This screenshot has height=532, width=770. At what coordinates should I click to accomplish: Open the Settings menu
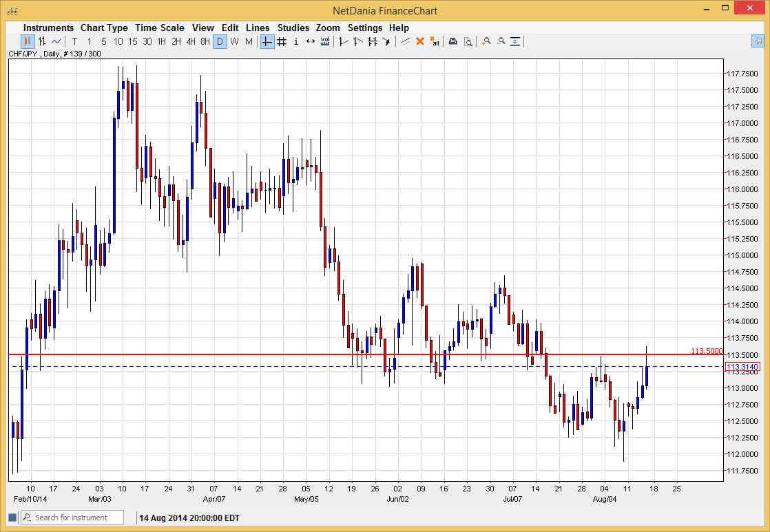click(365, 28)
